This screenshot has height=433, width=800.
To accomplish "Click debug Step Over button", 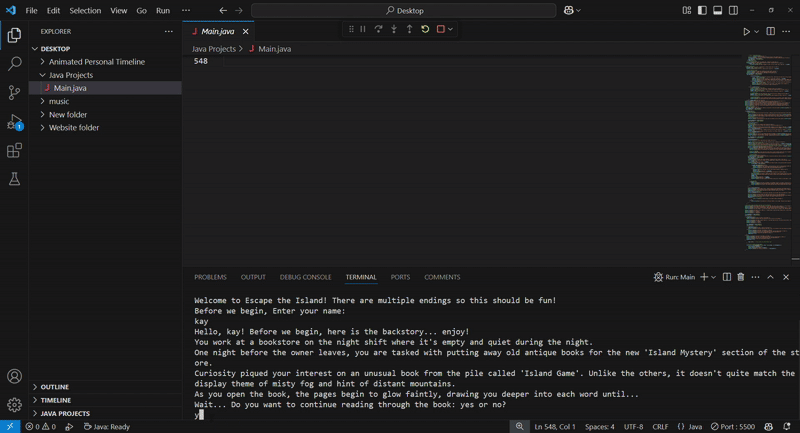I will pyautogui.click(x=378, y=29).
